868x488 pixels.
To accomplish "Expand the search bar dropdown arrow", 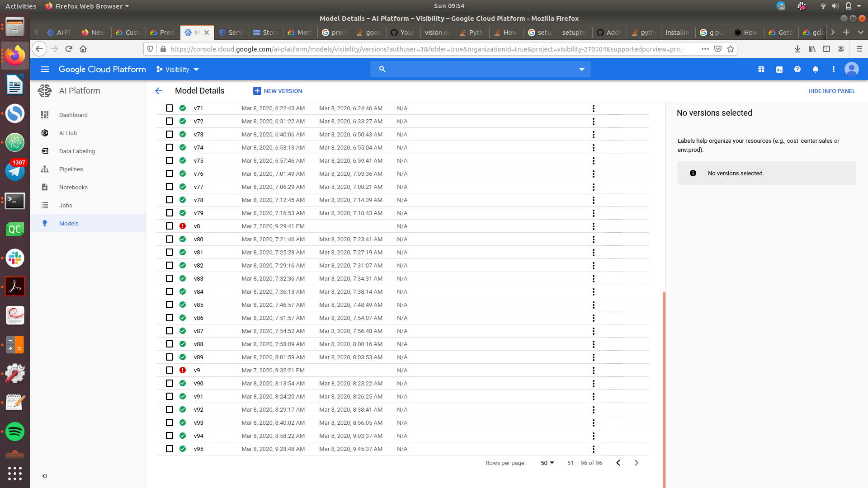I will [581, 70].
